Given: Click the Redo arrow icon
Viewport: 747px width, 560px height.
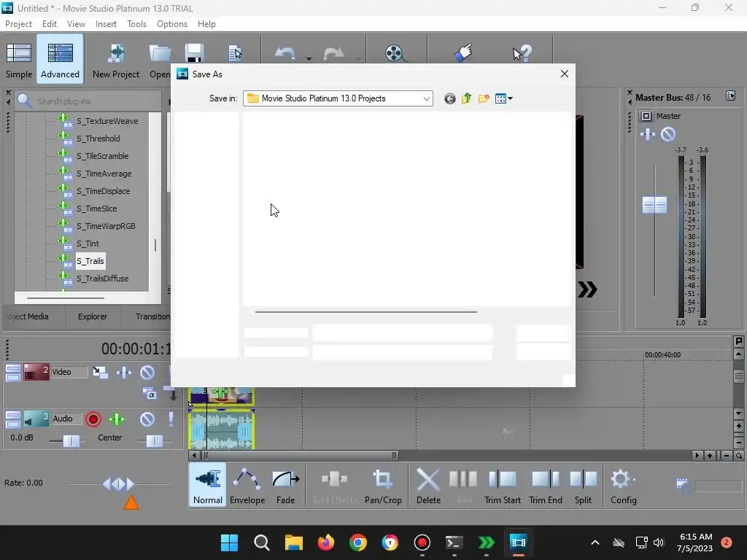Looking at the screenshot, I should point(333,53).
